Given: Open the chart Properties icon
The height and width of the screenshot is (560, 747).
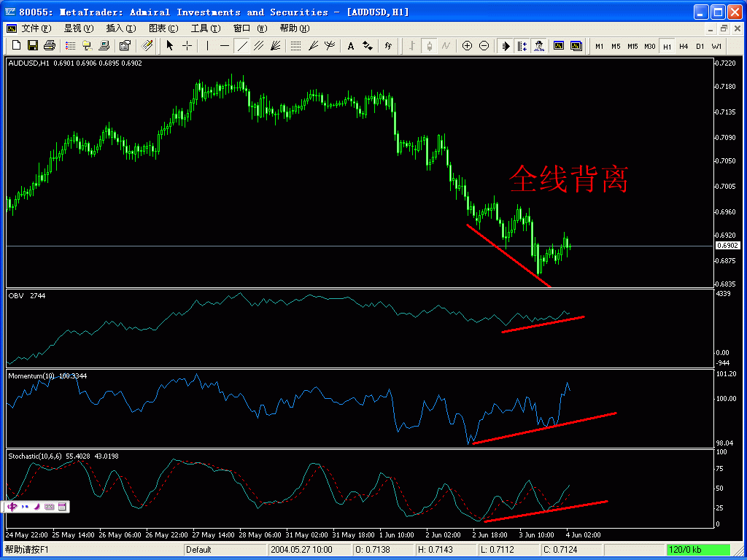Looking at the screenshot, I should point(125,46).
